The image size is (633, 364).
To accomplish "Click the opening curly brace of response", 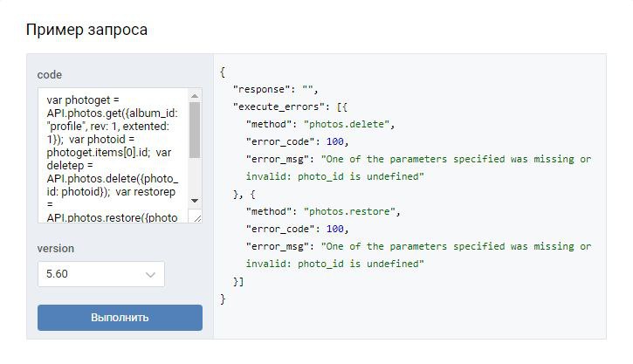I will [224, 72].
